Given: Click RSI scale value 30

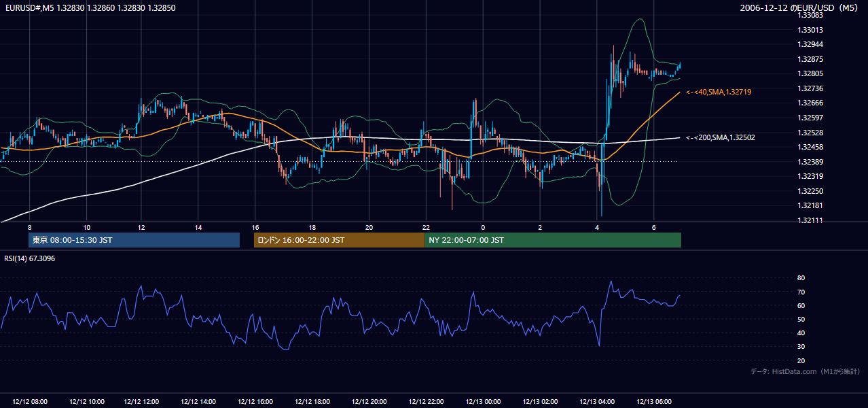Looking at the screenshot, I should click(x=801, y=347).
